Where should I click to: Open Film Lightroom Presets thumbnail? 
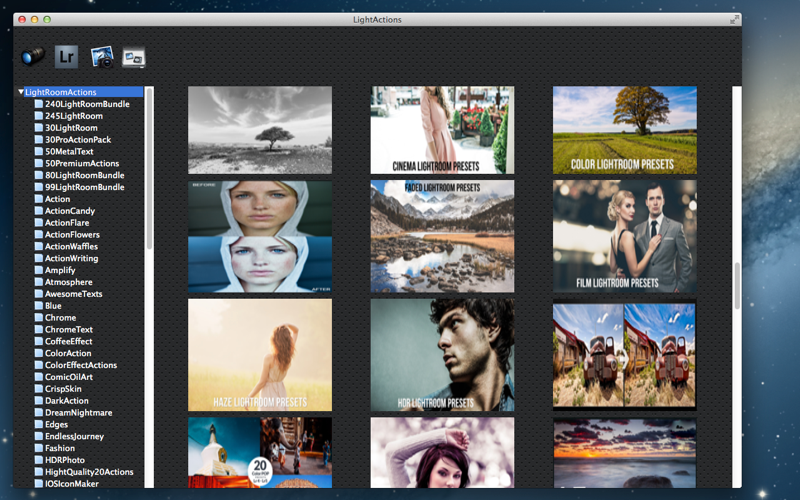click(625, 236)
